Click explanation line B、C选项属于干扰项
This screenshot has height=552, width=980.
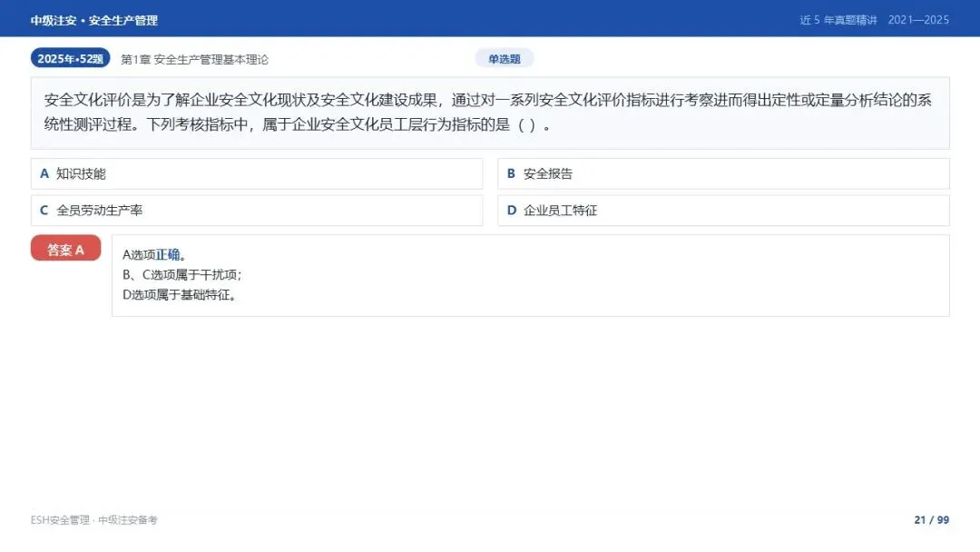[x=181, y=274]
